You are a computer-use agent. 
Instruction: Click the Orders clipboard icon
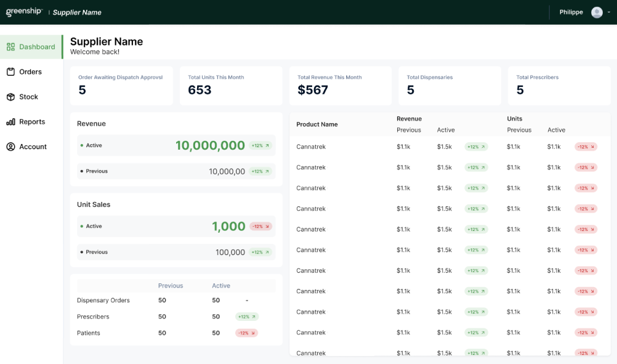click(x=10, y=72)
